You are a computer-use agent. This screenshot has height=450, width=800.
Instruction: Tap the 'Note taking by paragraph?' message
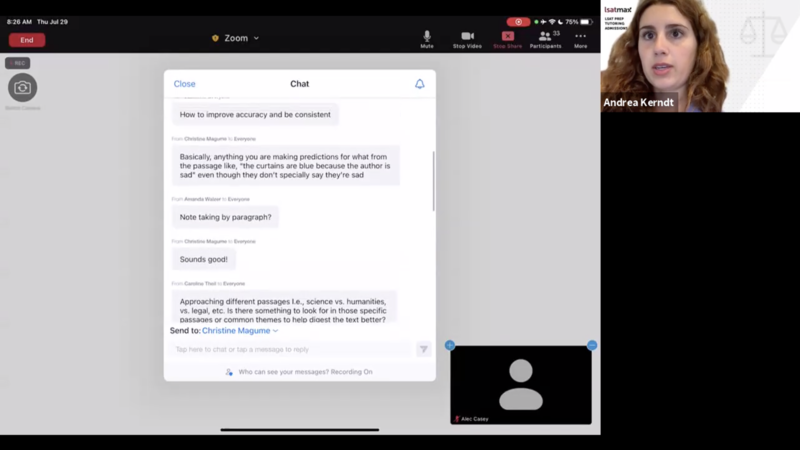coord(225,217)
